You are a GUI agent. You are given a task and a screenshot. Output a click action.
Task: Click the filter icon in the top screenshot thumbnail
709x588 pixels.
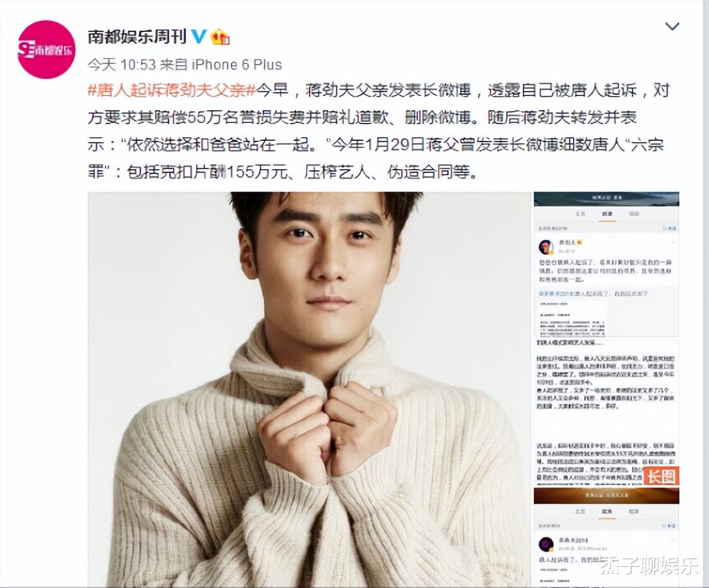pos(670,228)
